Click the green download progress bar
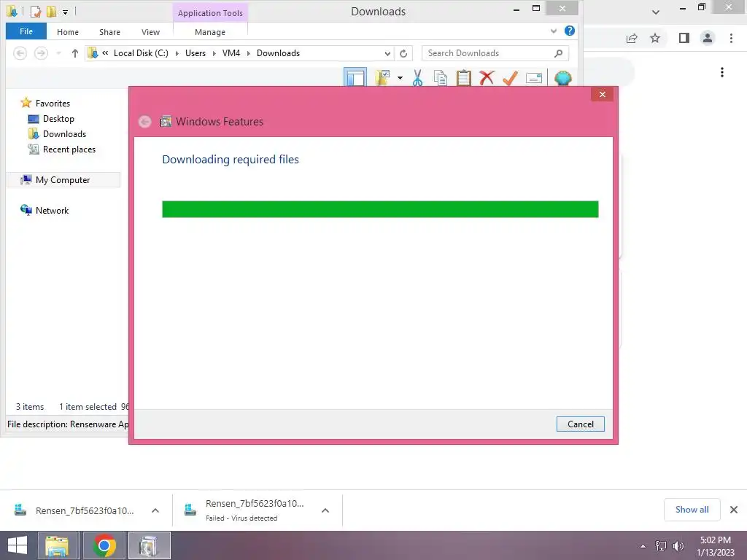The width and height of the screenshot is (747, 560). coord(380,209)
